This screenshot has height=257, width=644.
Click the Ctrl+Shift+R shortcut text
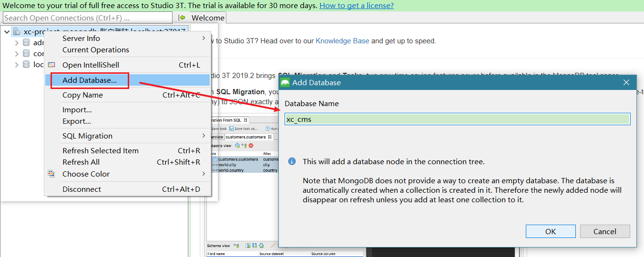179,162
